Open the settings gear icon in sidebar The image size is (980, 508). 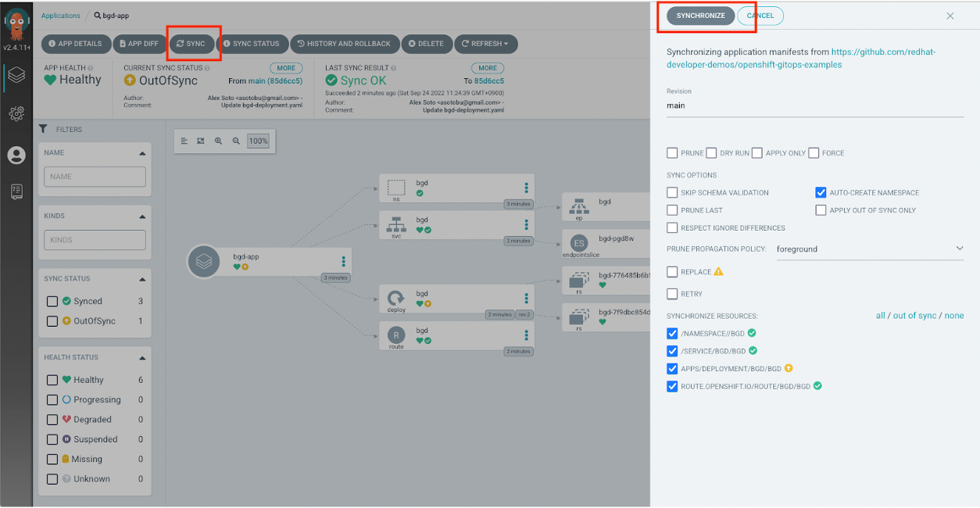16,114
